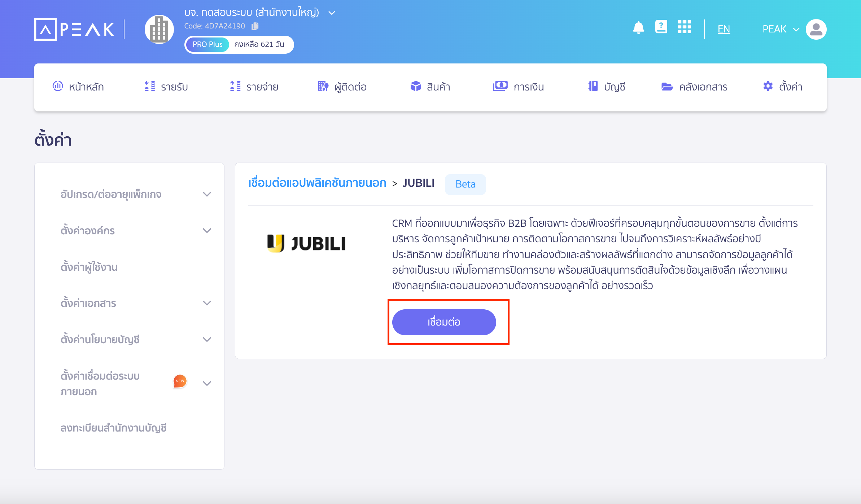861x504 pixels.
Task: Expand the ตั้งค่านโยบายบัญชี section
Action: click(207, 339)
